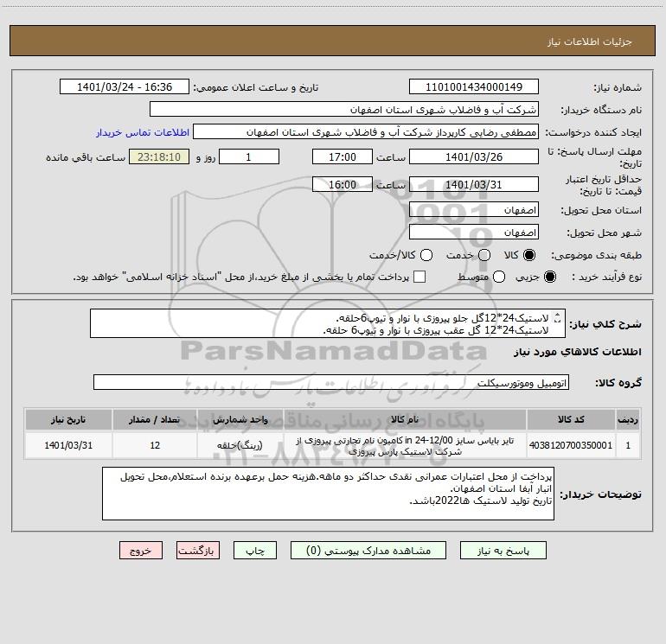Image resolution: width=666 pixels, height=644 pixels.
Task: Click the توضیحات خریدار text area
Action: [x=328, y=494]
